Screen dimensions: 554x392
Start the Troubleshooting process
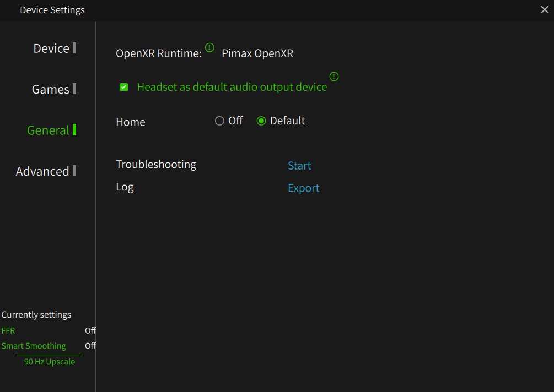[299, 166]
